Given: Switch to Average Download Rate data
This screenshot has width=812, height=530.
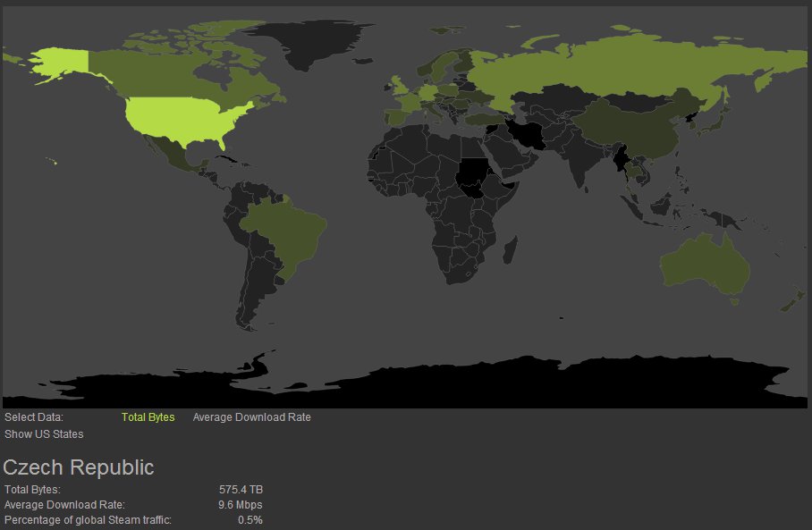Looking at the screenshot, I should (x=251, y=417).
